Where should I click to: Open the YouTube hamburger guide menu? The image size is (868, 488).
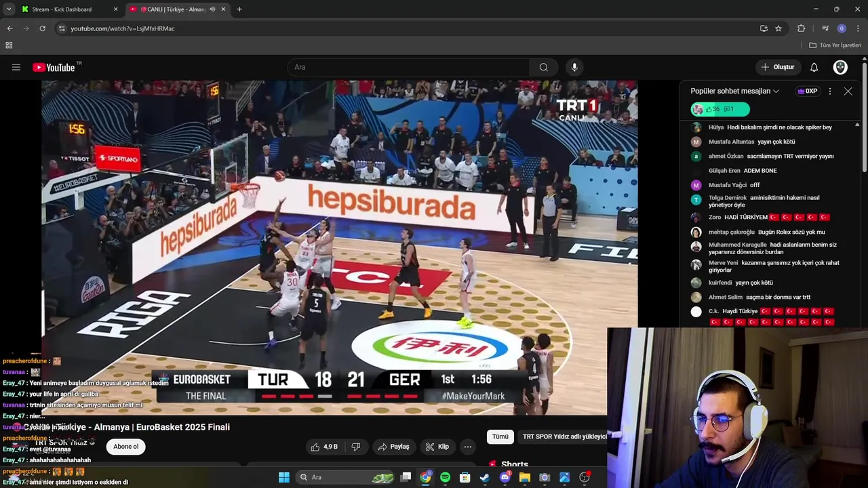16,67
